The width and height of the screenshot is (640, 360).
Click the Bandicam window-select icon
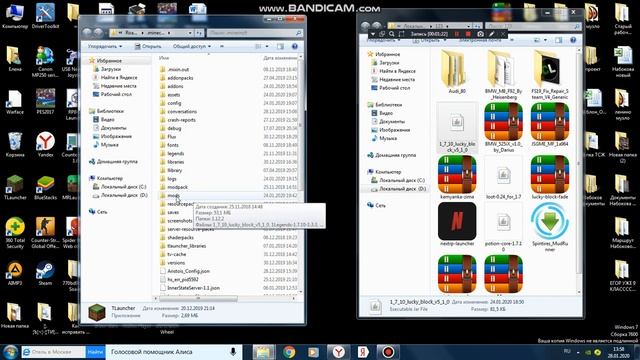(x=382, y=34)
